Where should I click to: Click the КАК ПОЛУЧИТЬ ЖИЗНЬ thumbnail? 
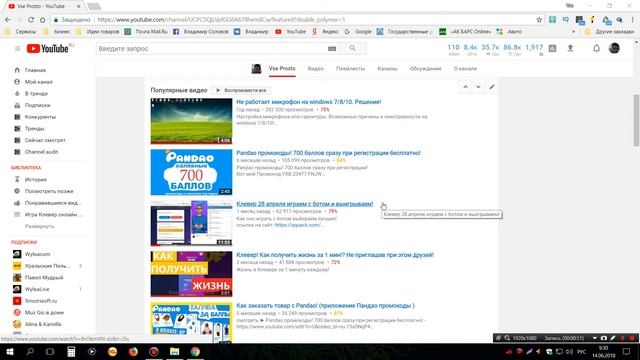click(x=191, y=274)
